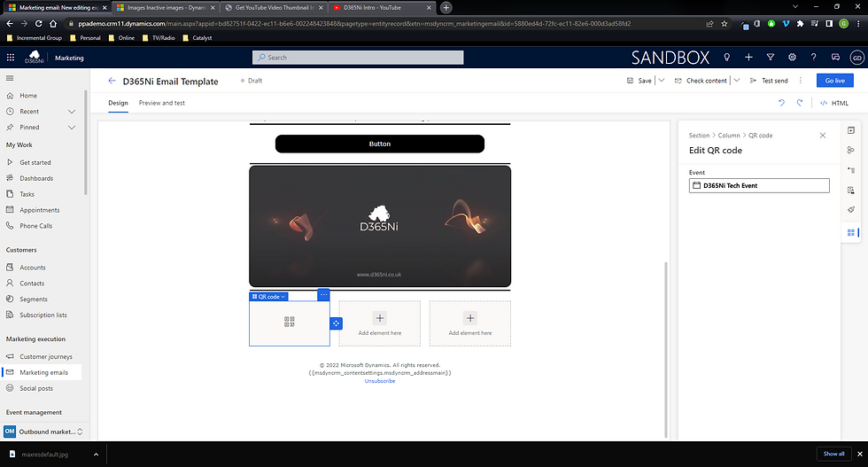The width and height of the screenshot is (868, 467).
Task: Open the Incremental Group bookmark folder
Action: [x=35, y=38]
